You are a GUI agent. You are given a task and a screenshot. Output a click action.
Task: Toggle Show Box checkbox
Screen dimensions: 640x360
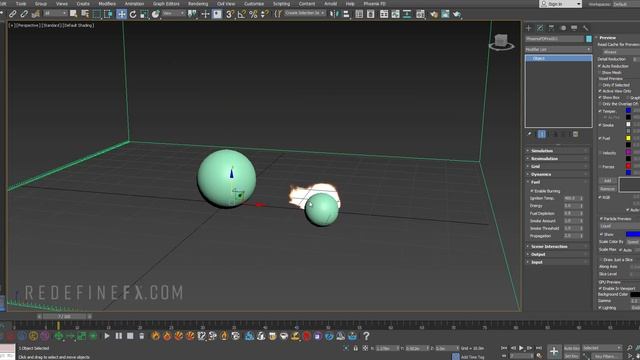coord(600,98)
